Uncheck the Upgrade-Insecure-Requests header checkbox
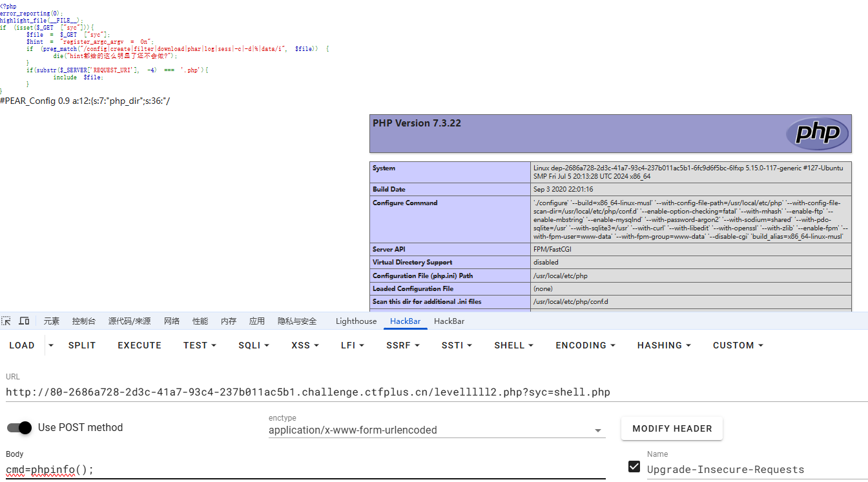This screenshot has height=482, width=868. tap(634, 467)
